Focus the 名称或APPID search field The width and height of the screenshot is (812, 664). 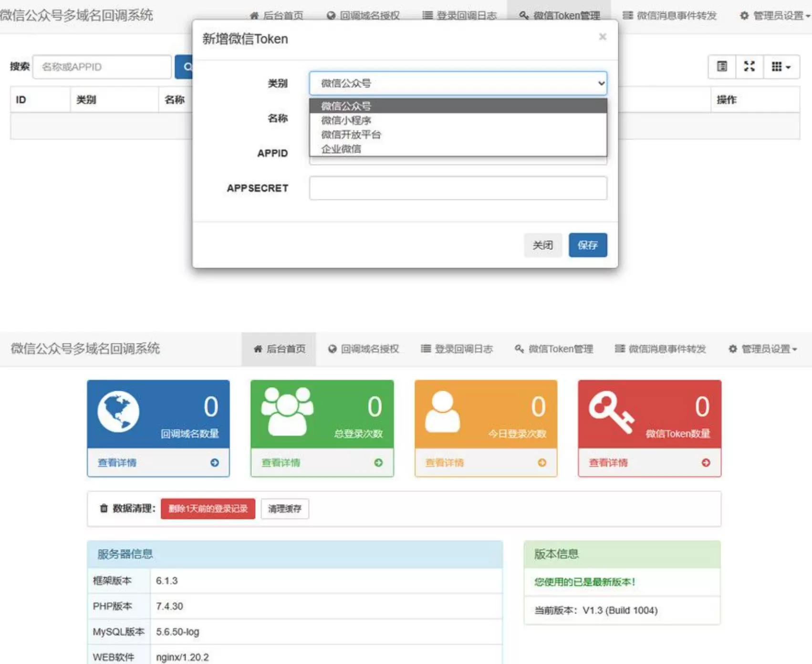click(102, 67)
